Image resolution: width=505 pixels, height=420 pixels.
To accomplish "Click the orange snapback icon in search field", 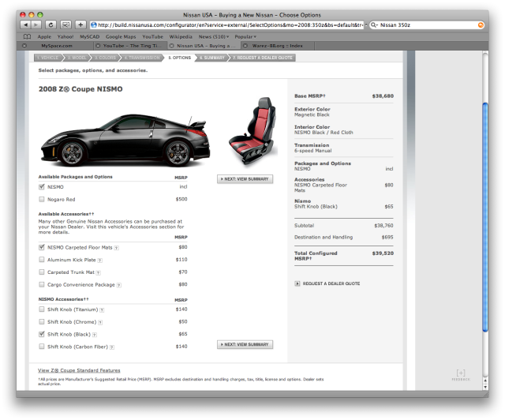I will tap(481, 24).
